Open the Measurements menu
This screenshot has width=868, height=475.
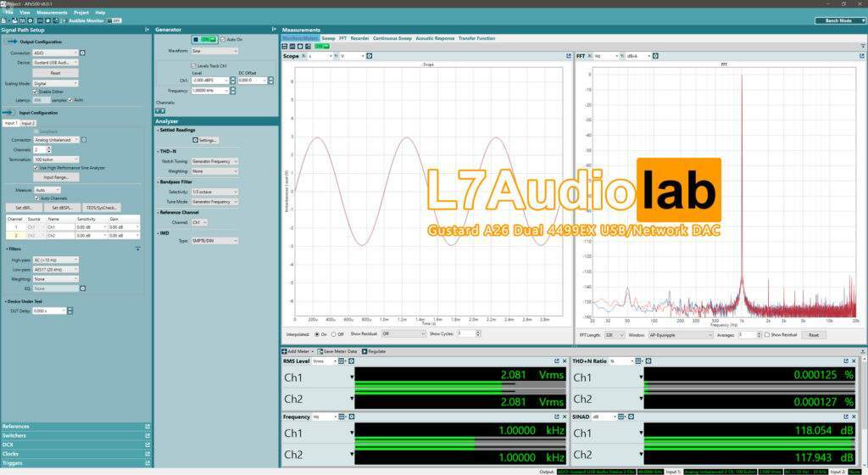coord(52,12)
